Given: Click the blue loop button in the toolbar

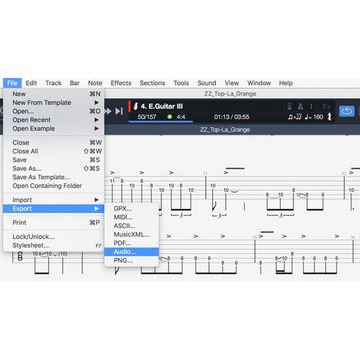Looking at the screenshot, I should pyautogui.click(x=347, y=111).
